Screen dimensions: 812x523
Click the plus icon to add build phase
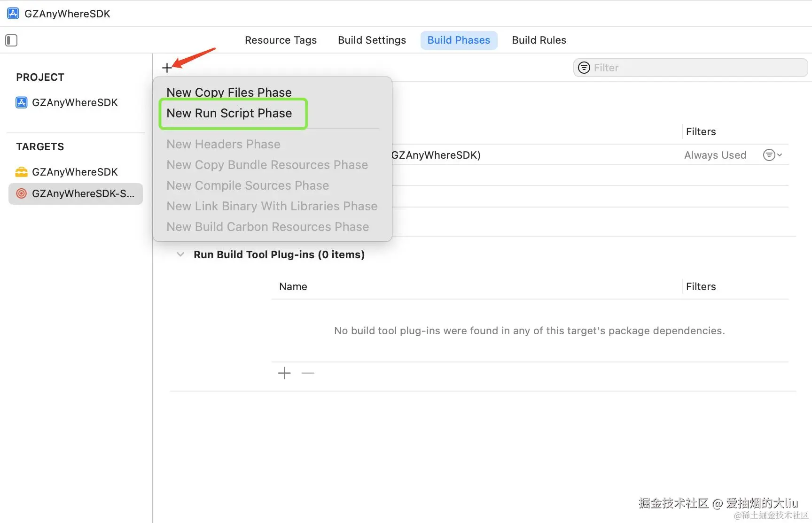(167, 68)
